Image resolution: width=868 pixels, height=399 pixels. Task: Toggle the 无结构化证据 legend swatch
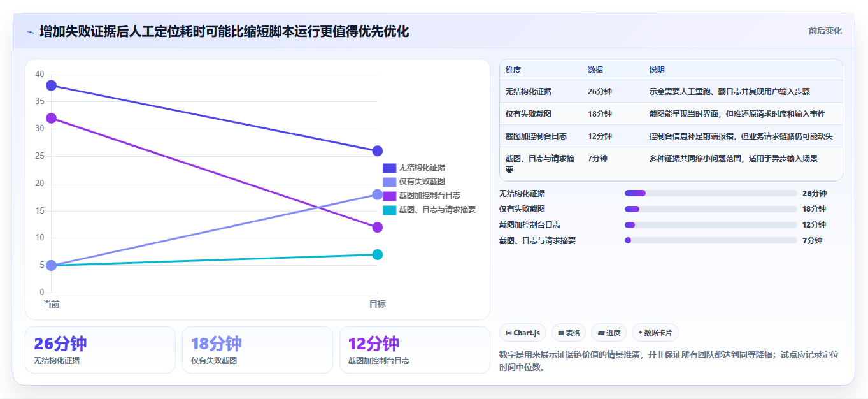pos(389,168)
